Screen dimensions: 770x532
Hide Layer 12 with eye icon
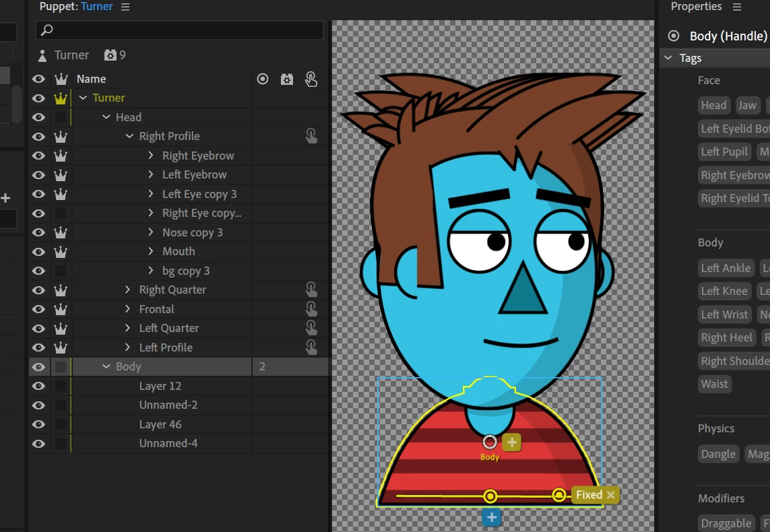click(x=38, y=386)
